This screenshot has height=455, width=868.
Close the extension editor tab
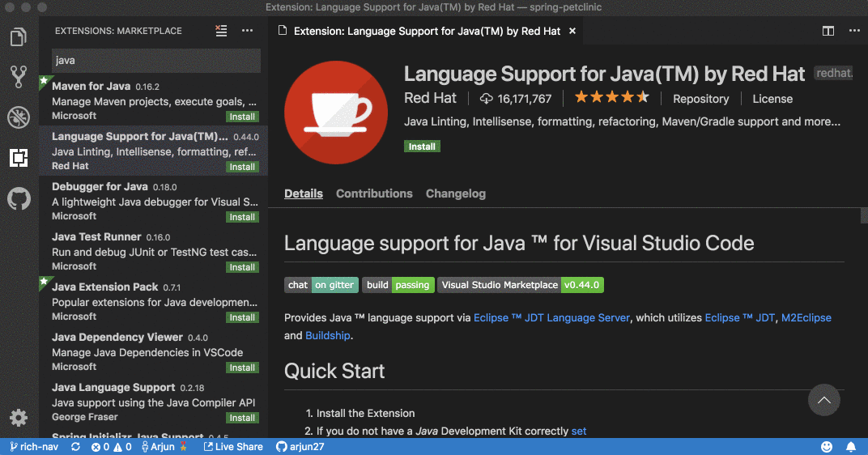click(x=572, y=31)
